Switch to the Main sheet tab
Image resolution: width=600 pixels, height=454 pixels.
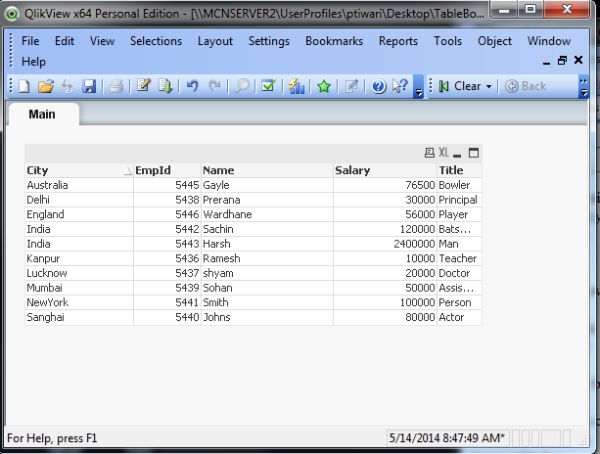point(42,114)
